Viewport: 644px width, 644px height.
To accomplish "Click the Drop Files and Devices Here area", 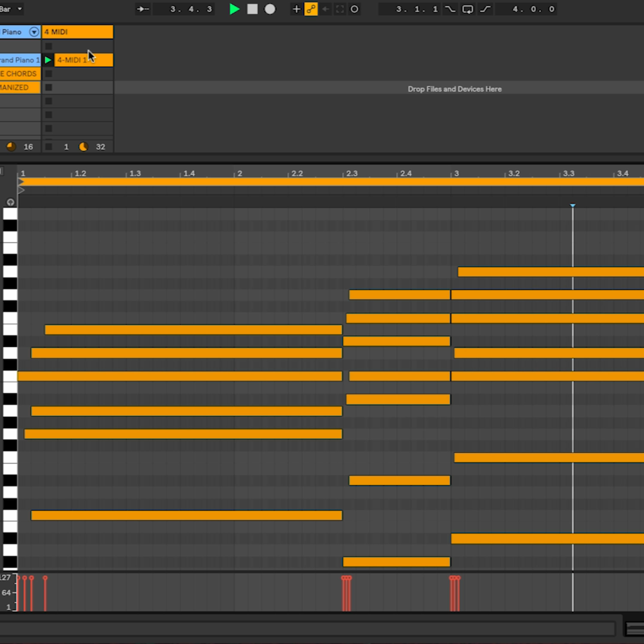I will 454,89.
